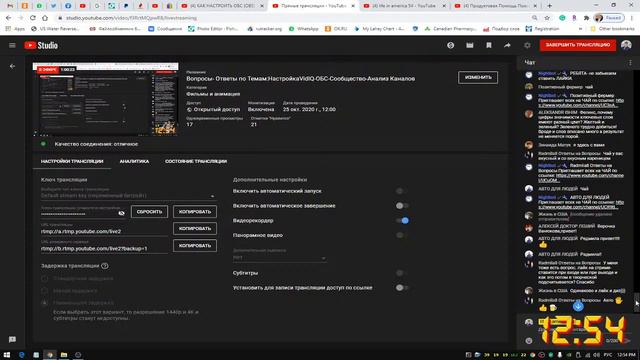Click the YouTube Studio logo

(41, 45)
